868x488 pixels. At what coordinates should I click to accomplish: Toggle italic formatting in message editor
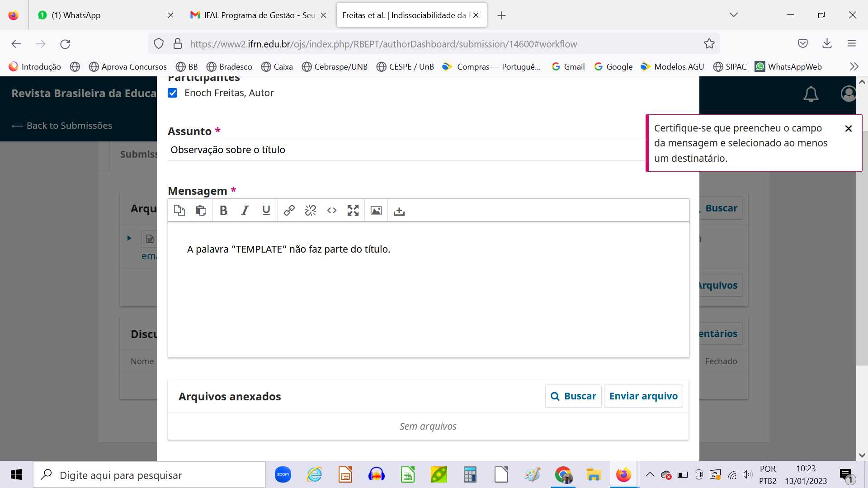(245, 211)
